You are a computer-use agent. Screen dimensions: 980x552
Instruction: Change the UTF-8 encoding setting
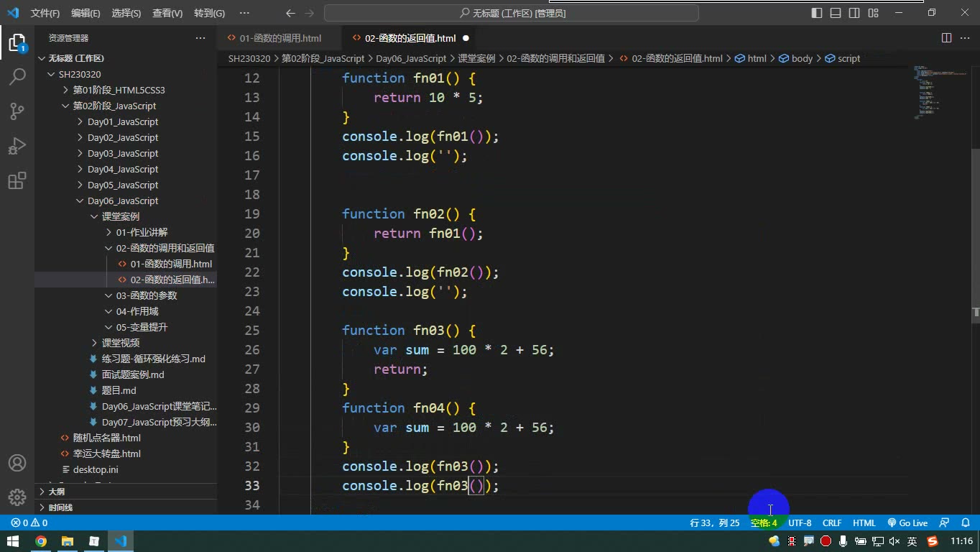[x=800, y=523]
